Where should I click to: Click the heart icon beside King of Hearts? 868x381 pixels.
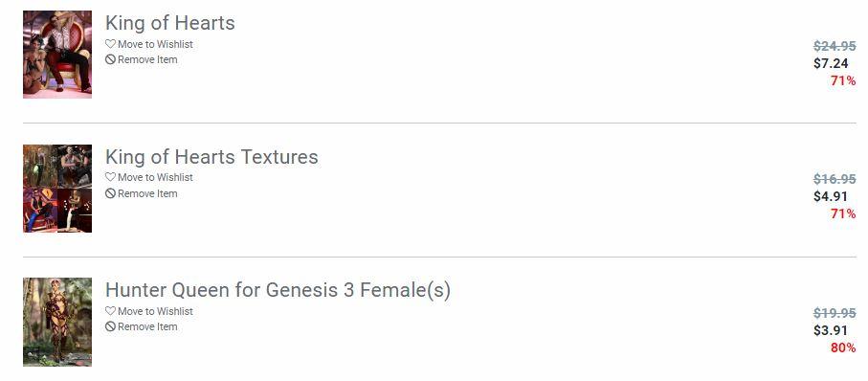(x=111, y=44)
